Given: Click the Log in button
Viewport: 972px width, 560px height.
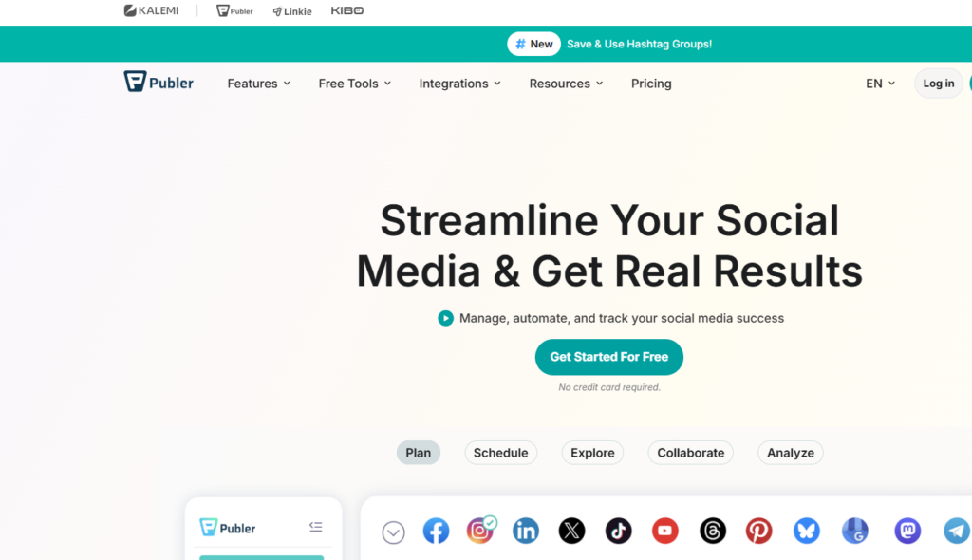Looking at the screenshot, I should [939, 84].
